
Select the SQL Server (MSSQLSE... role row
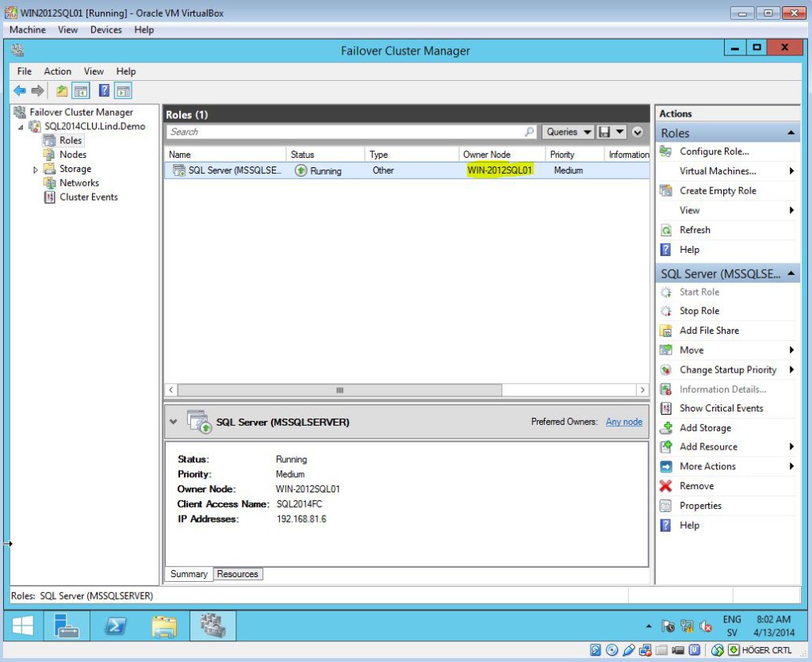(x=407, y=170)
